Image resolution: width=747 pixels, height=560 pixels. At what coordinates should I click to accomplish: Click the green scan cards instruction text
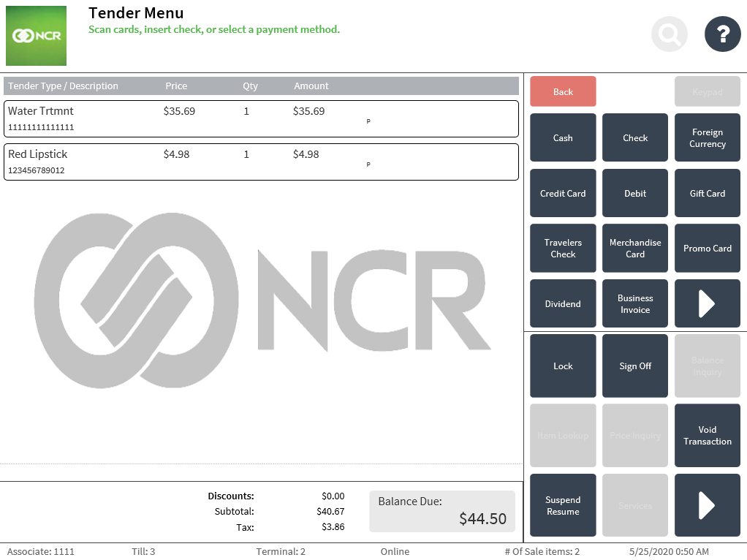click(x=214, y=29)
